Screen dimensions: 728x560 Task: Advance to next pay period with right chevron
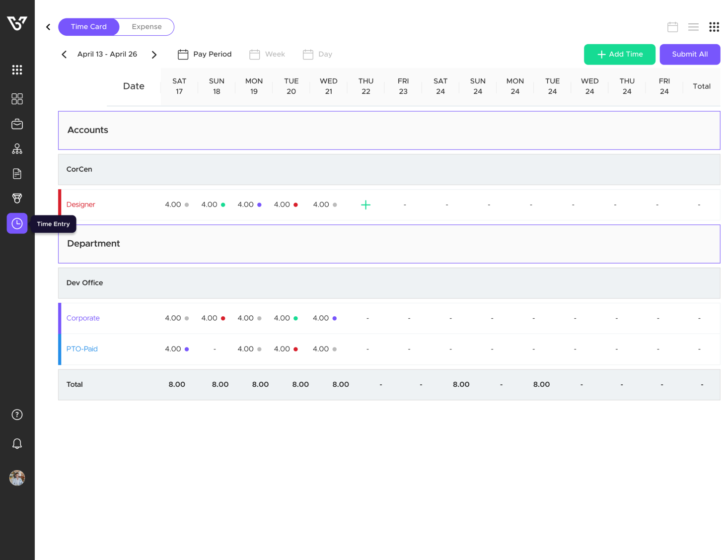(x=154, y=54)
